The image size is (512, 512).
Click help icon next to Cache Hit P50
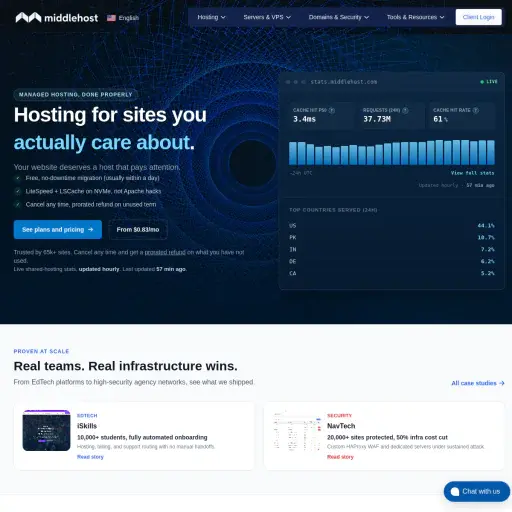pos(332,110)
